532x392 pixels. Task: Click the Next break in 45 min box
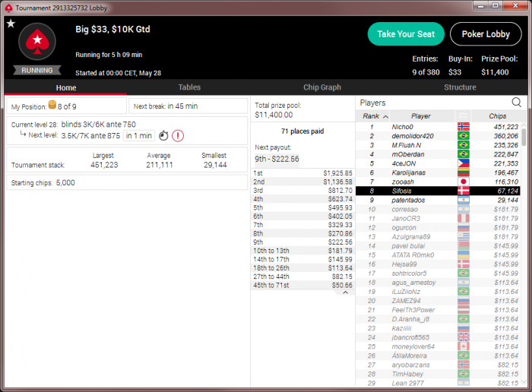pyautogui.click(x=188, y=106)
